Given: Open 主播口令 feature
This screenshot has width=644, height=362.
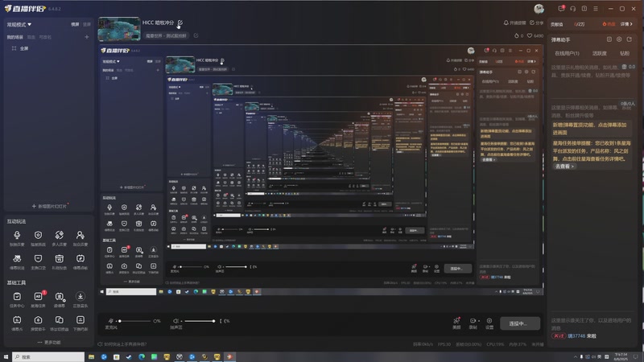Looking at the screenshot, I should pyautogui.click(x=38, y=261).
